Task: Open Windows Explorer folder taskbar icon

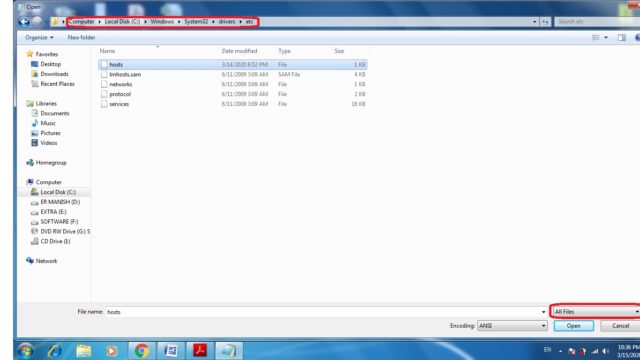Action: click(84, 351)
